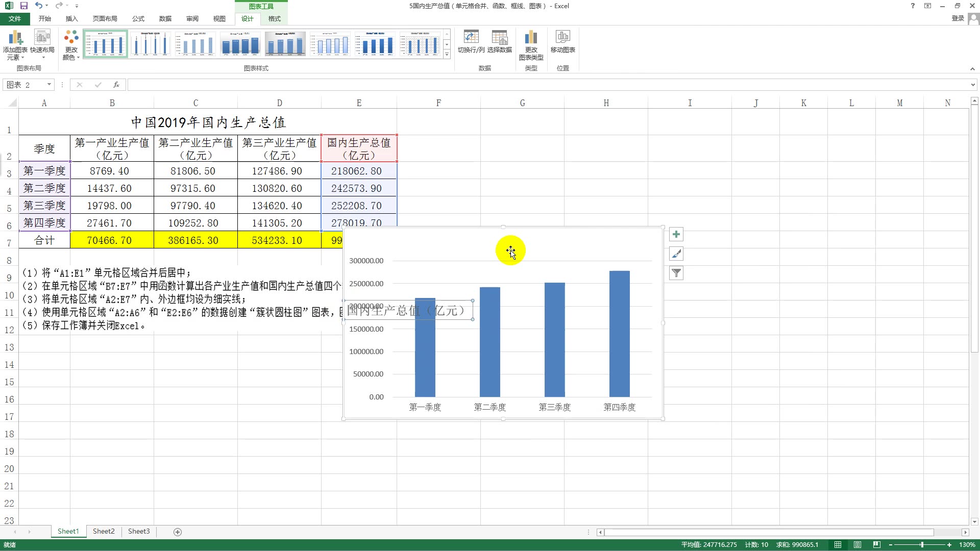The height and width of the screenshot is (551, 980).
Task: Collapse the ribbon with the arrow
Action: (972, 68)
